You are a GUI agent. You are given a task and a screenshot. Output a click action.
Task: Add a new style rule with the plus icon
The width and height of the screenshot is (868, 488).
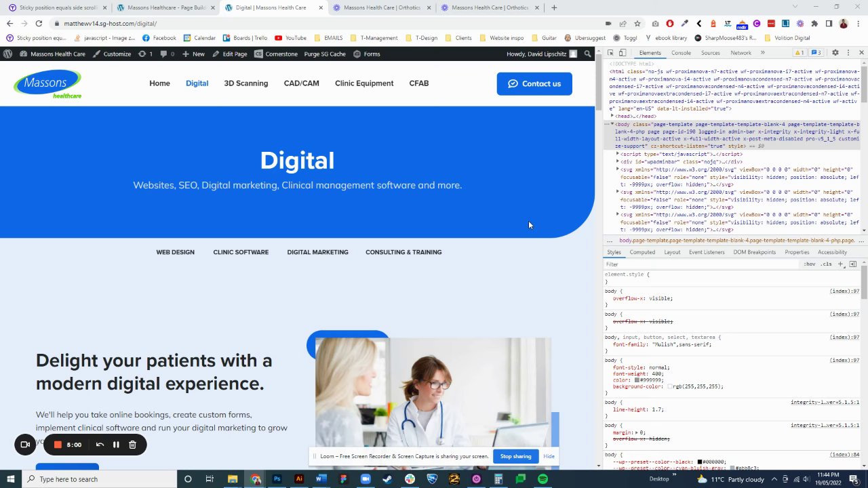[840, 264]
